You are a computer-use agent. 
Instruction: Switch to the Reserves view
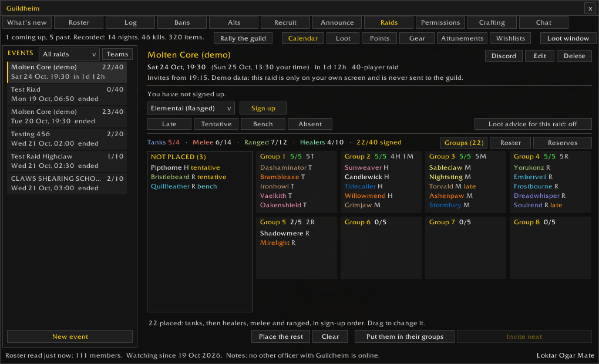(x=563, y=143)
